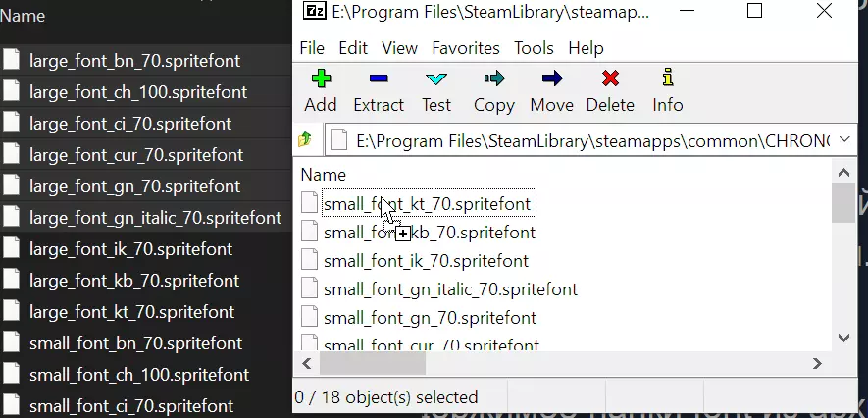Click file icon of large_font_ci_70.spritefont in Explorer

coord(11,123)
